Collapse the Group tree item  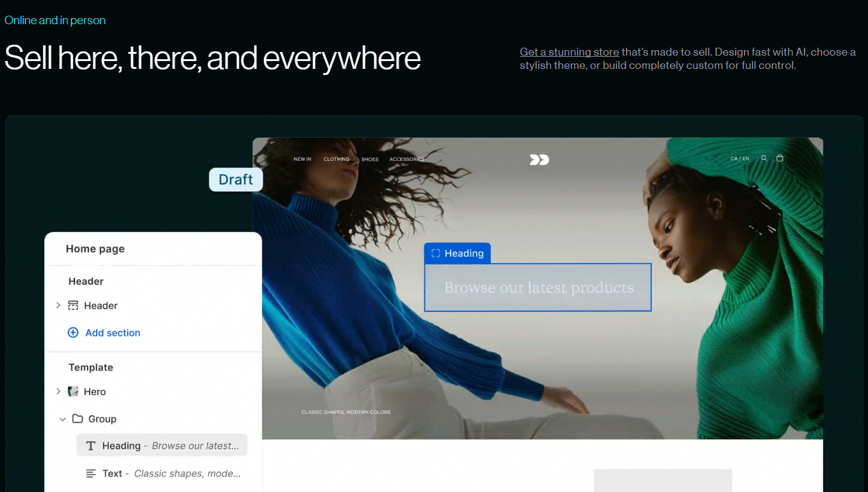point(62,419)
